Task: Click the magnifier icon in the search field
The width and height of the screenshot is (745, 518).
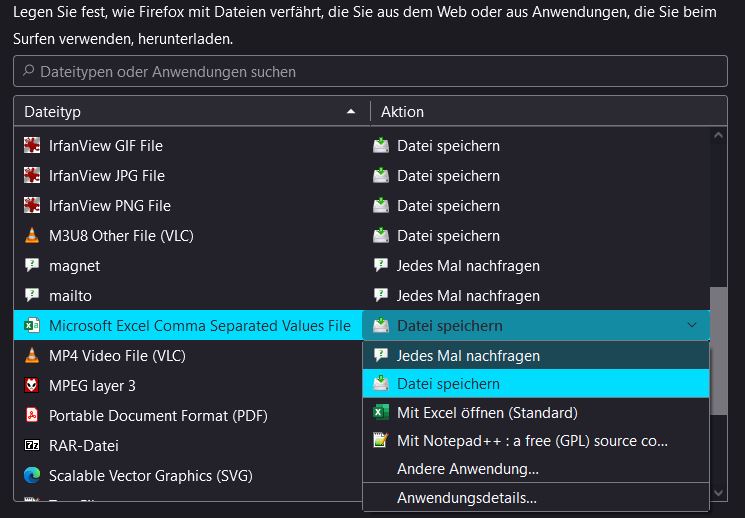Action: pos(29,71)
